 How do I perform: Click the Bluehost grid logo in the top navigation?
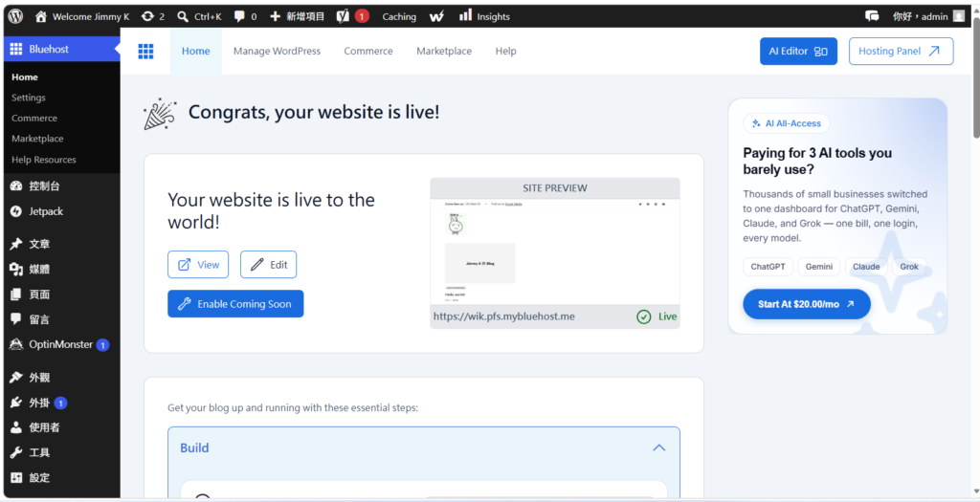pyautogui.click(x=145, y=52)
